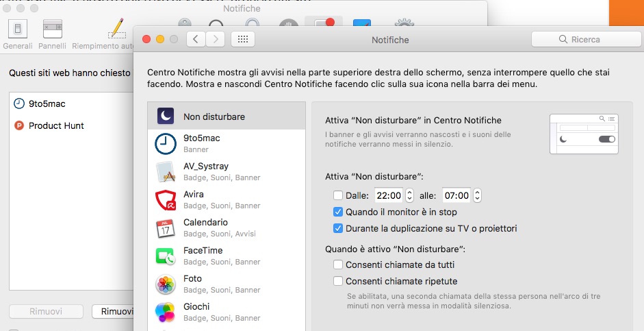The width and height of the screenshot is (644, 331).
Task: Select Non disturbare moon icon in sidebar
Action: [x=166, y=116]
